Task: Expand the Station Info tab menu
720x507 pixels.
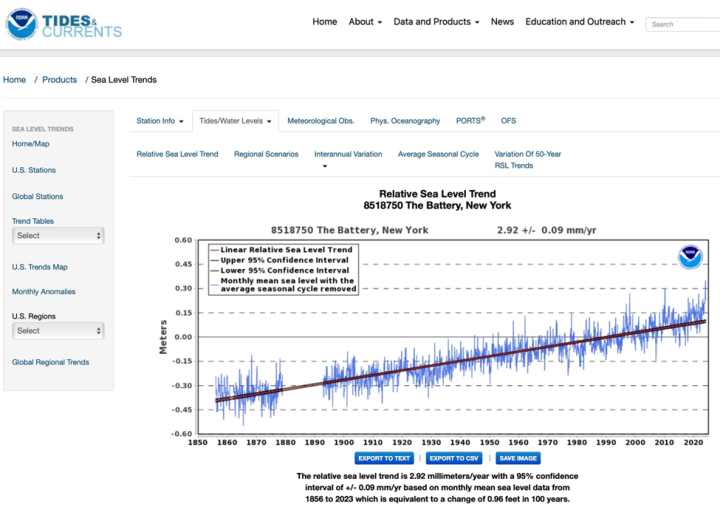Action: (x=160, y=121)
